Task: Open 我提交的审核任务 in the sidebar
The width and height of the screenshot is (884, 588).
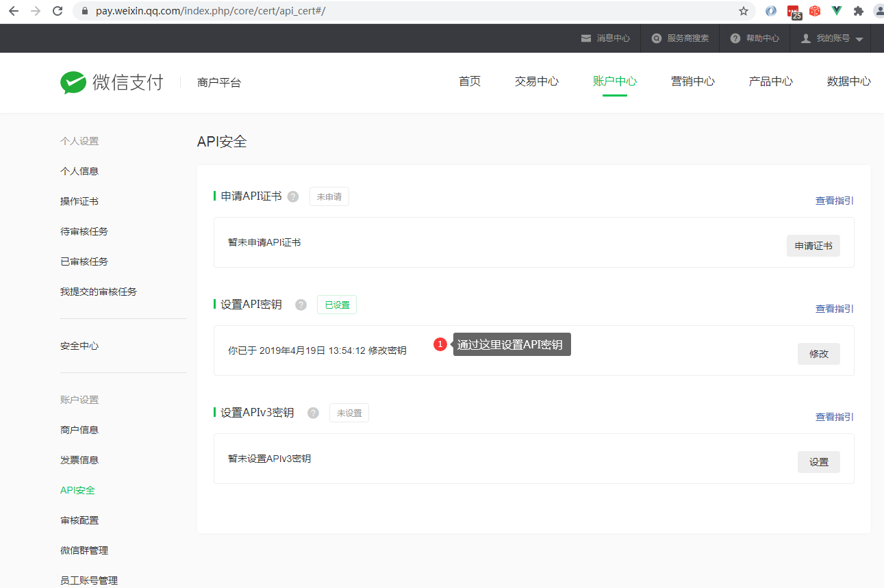Action: pyautogui.click(x=99, y=292)
